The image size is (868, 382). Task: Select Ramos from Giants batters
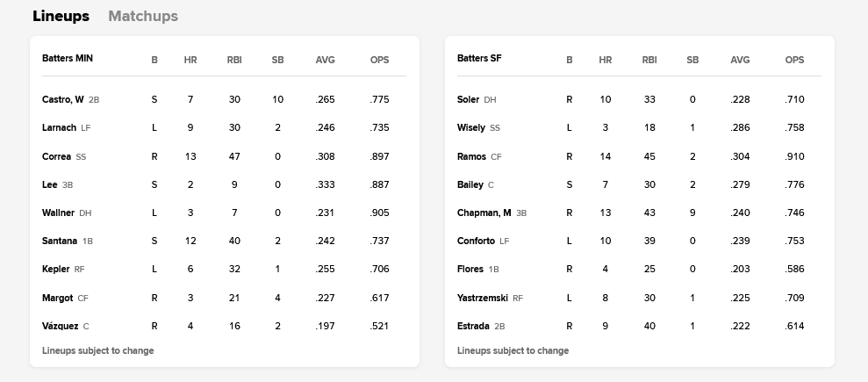471,156
